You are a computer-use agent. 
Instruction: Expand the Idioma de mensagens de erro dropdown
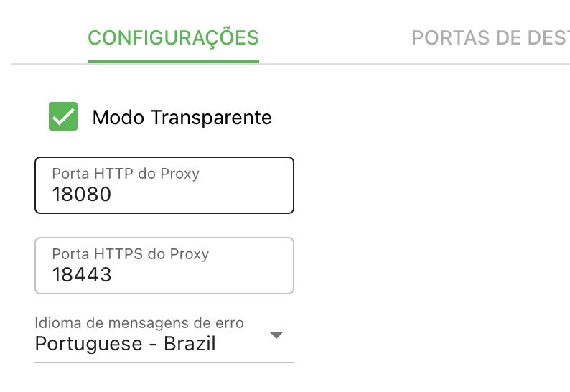click(164, 339)
